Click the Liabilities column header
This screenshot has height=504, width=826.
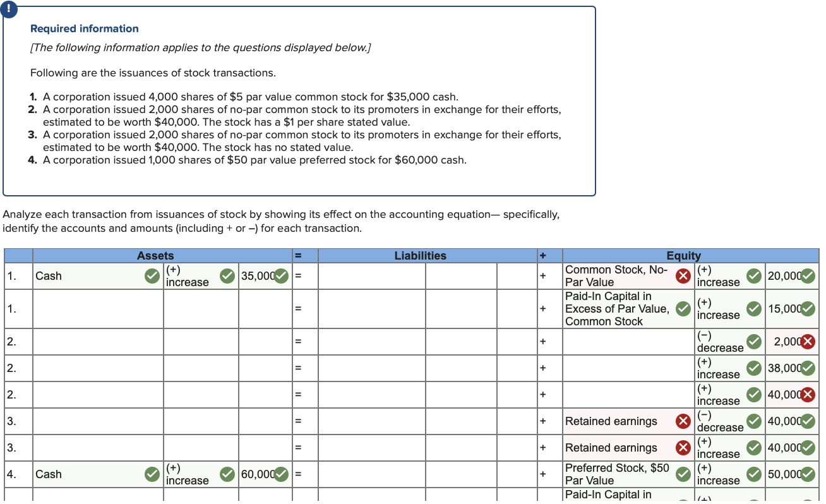[x=420, y=256]
